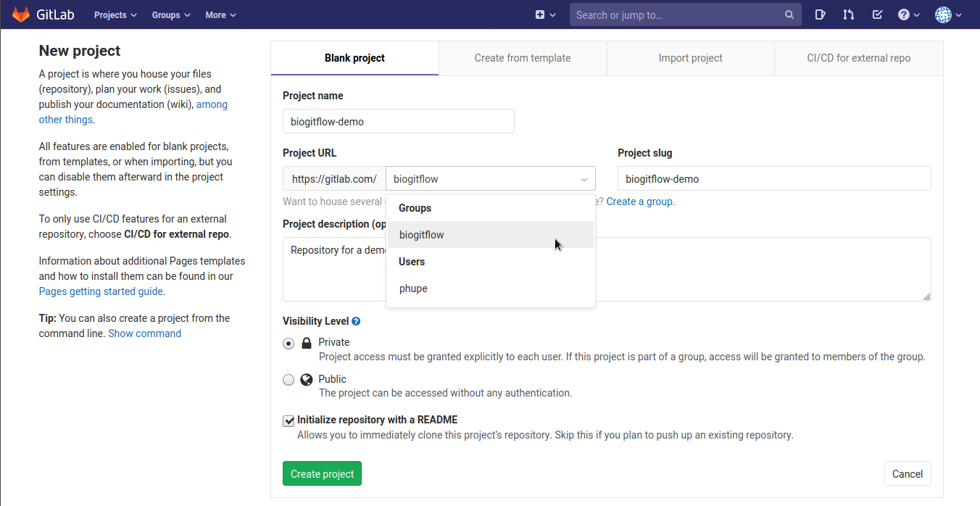The height and width of the screenshot is (506, 980).
Task: Click the Show command link
Action: [144, 333]
